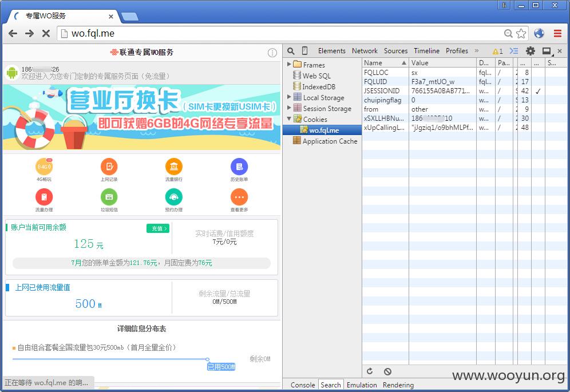Viewport: 570px width, 392px height.
Task: Open the Chrome hamburger menu
Action: point(557,33)
